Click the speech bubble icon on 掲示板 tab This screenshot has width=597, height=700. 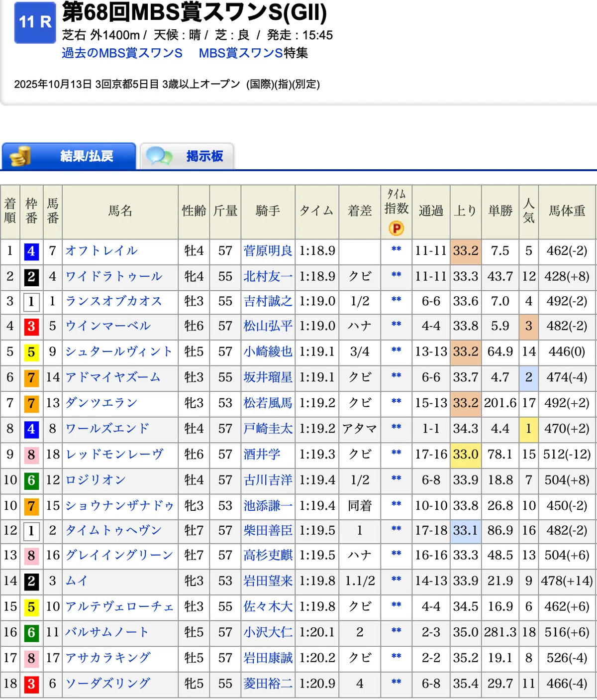159,156
